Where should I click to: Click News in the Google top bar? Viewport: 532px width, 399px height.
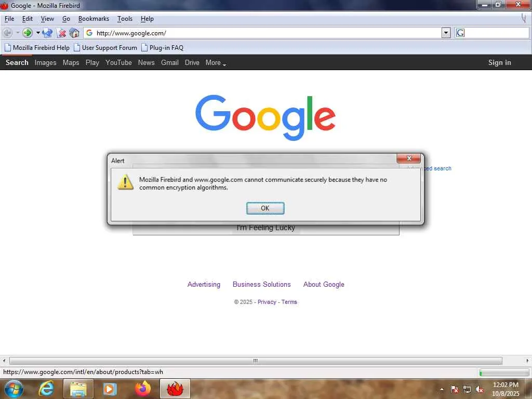(146, 63)
